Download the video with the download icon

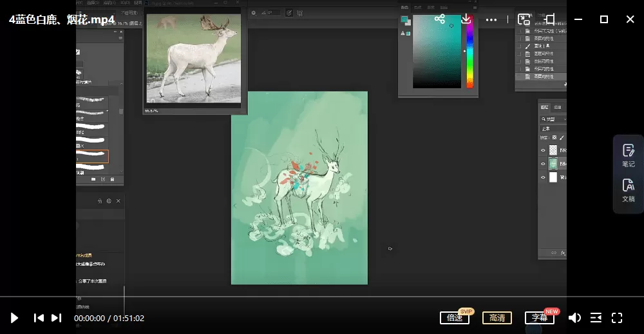coord(466,19)
